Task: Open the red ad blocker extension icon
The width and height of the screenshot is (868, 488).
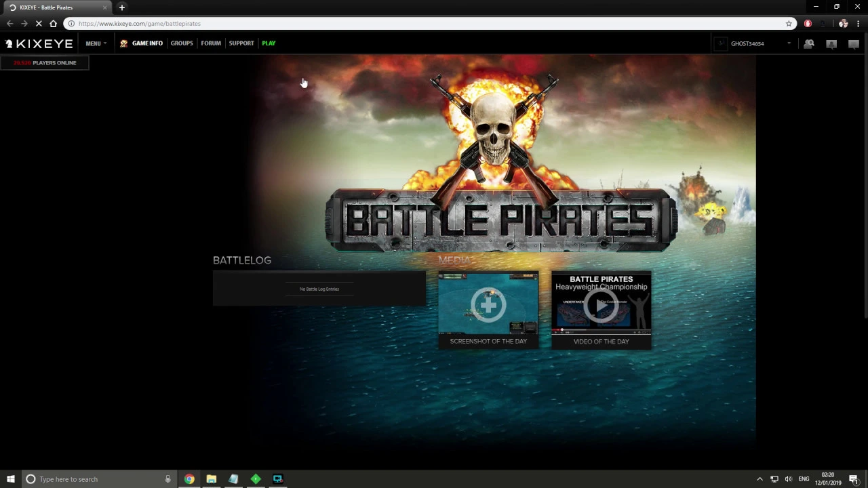Action: pyautogui.click(x=808, y=24)
